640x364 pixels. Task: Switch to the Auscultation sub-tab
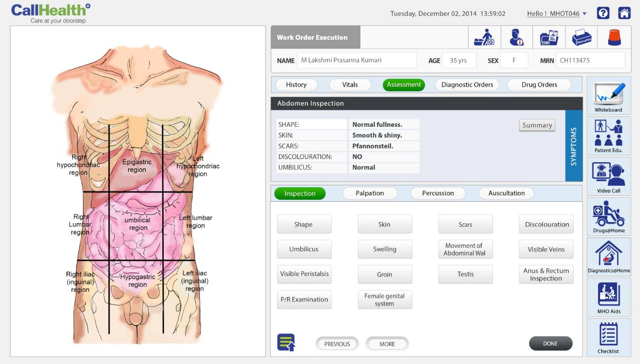[x=507, y=193]
